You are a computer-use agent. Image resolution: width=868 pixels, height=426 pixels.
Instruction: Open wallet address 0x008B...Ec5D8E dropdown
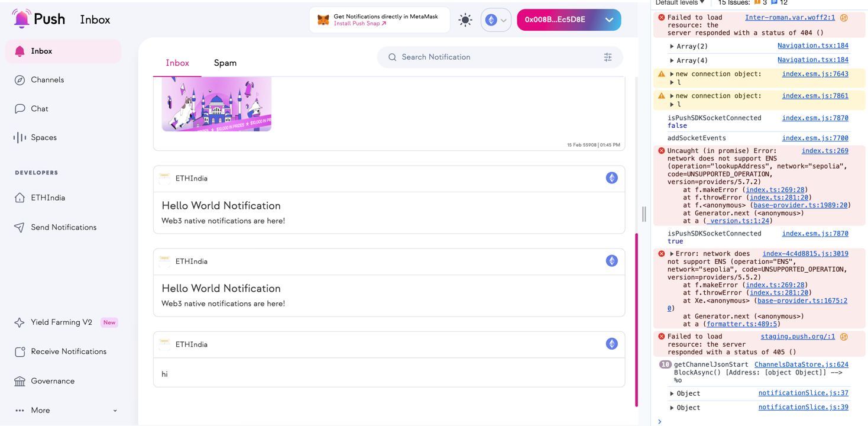click(x=569, y=20)
